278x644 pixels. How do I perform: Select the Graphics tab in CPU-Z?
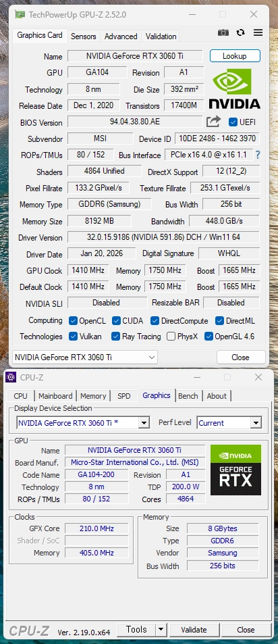pos(157,395)
